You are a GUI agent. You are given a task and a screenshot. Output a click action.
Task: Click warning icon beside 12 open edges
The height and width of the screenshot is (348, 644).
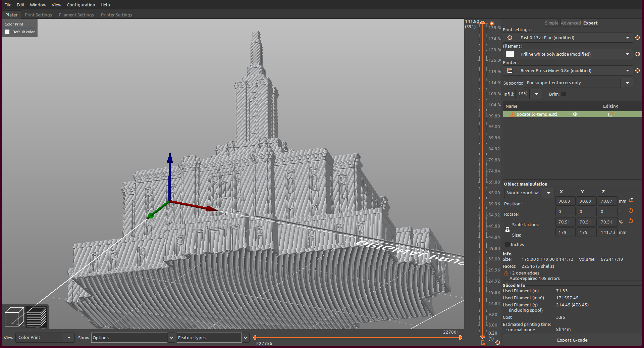pos(506,273)
